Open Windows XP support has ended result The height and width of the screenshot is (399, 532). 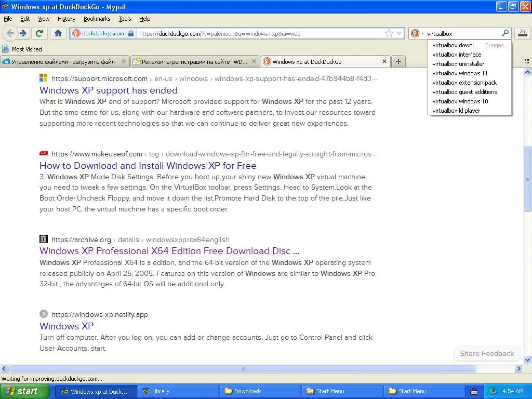click(108, 90)
